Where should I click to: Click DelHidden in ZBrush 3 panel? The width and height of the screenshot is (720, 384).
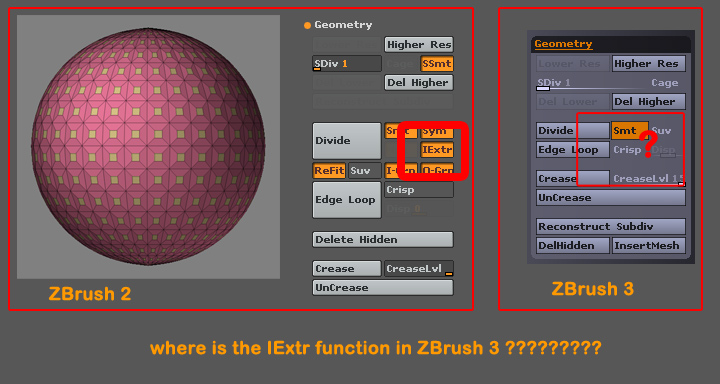click(x=573, y=245)
